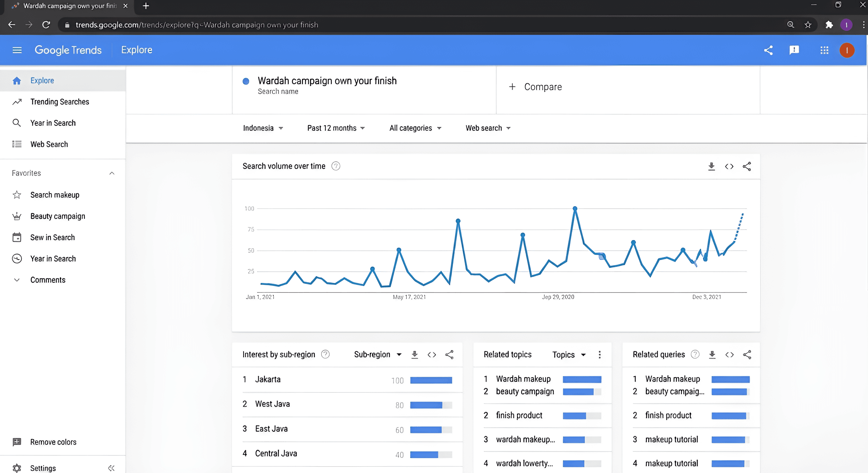Share the Interest by sub-region card
The width and height of the screenshot is (868, 473).
[x=449, y=354]
